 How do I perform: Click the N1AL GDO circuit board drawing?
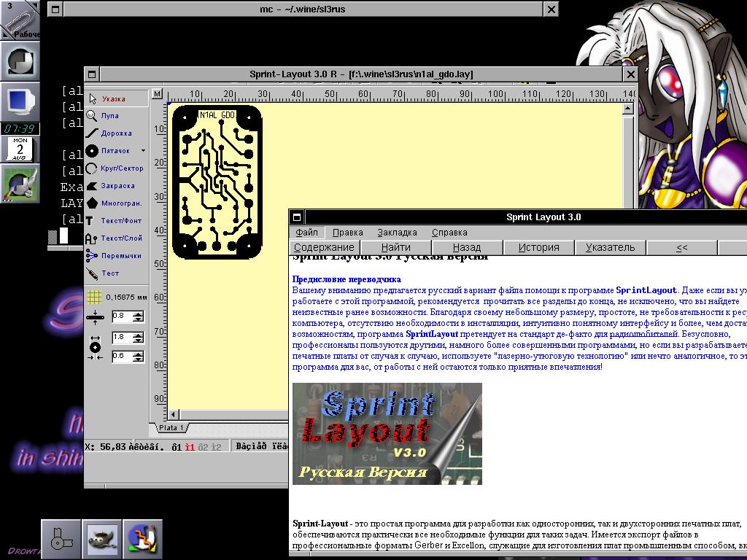pos(217,182)
